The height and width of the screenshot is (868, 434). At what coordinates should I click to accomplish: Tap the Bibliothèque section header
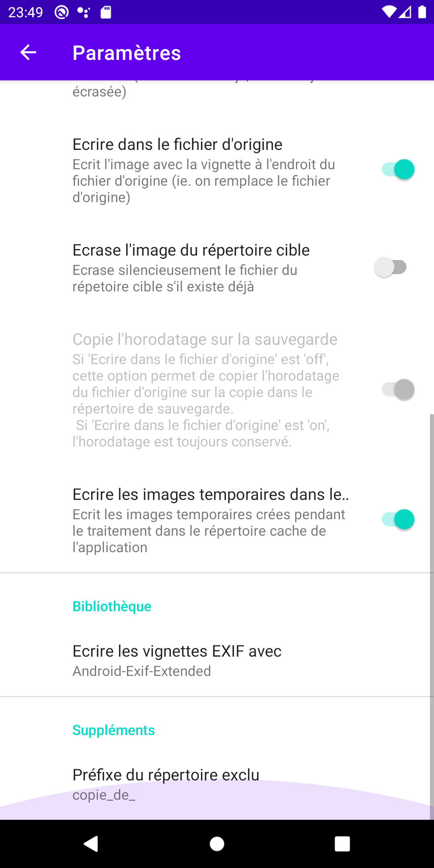[112, 606]
